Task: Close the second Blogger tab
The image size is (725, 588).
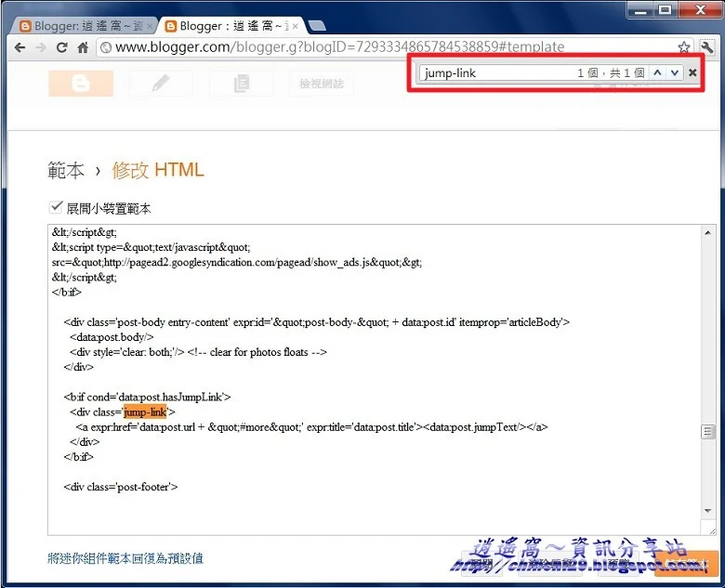Action: (x=295, y=26)
